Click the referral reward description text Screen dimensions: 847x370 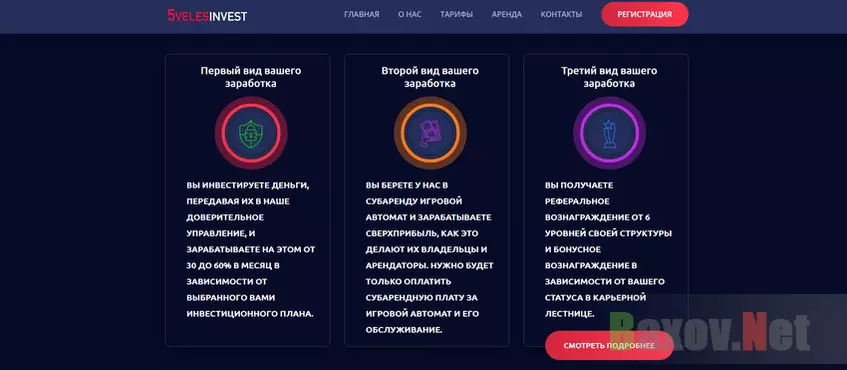pyautogui.click(x=608, y=249)
